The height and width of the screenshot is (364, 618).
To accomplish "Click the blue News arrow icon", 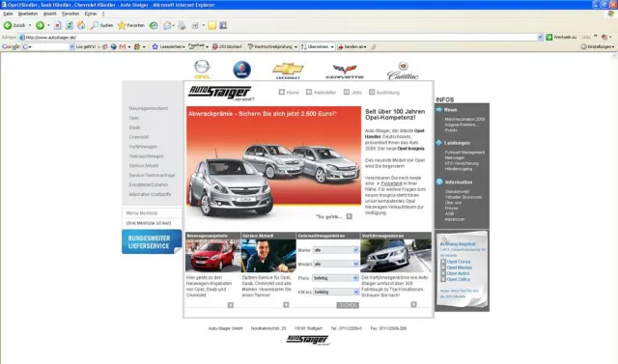I will coord(439,109).
